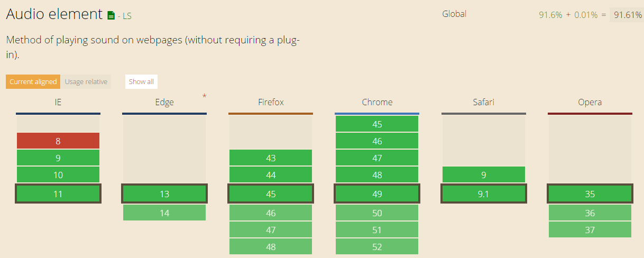Open the LS status link
This screenshot has width=644, height=258.
(x=127, y=16)
